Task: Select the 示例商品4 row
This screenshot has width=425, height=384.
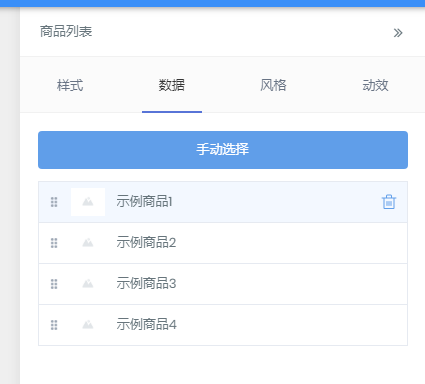Action: [223, 325]
